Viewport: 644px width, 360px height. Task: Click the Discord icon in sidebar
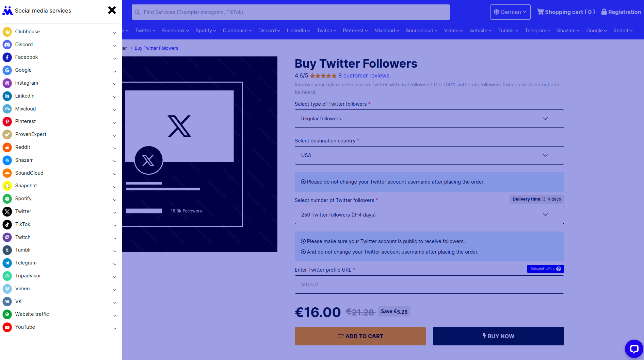coord(7,45)
